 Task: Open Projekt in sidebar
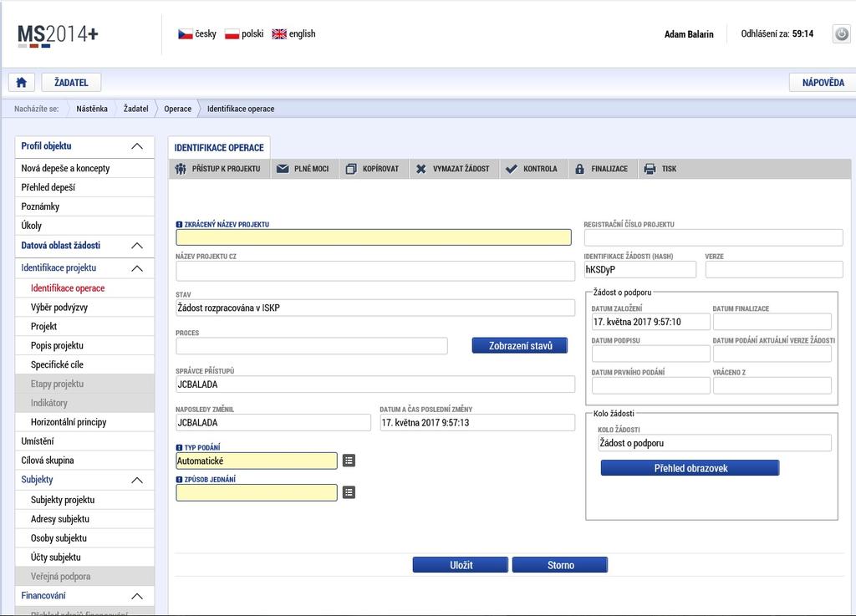pyautogui.click(x=84, y=326)
